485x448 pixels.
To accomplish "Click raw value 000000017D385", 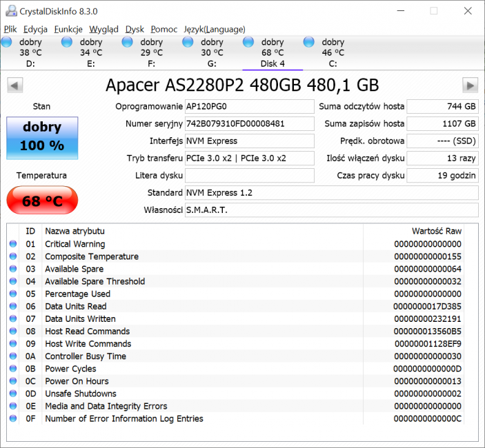I will (427, 306).
